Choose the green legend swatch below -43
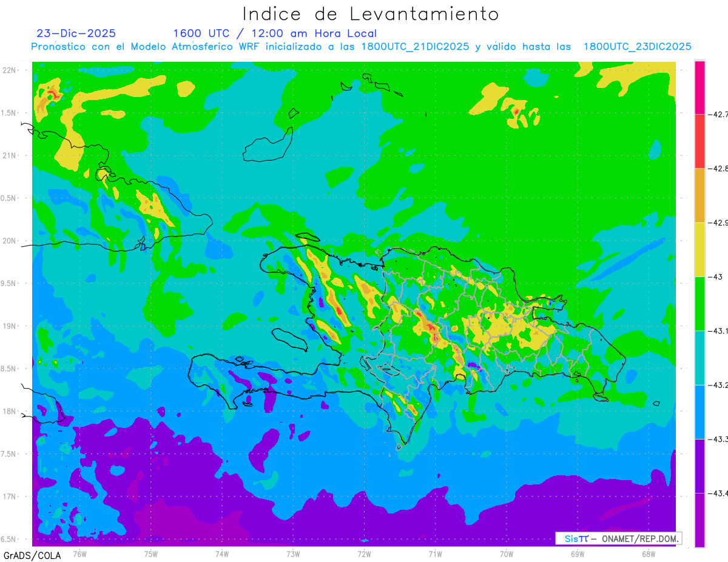Image resolution: width=728 pixels, height=562 pixels. point(699,303)
